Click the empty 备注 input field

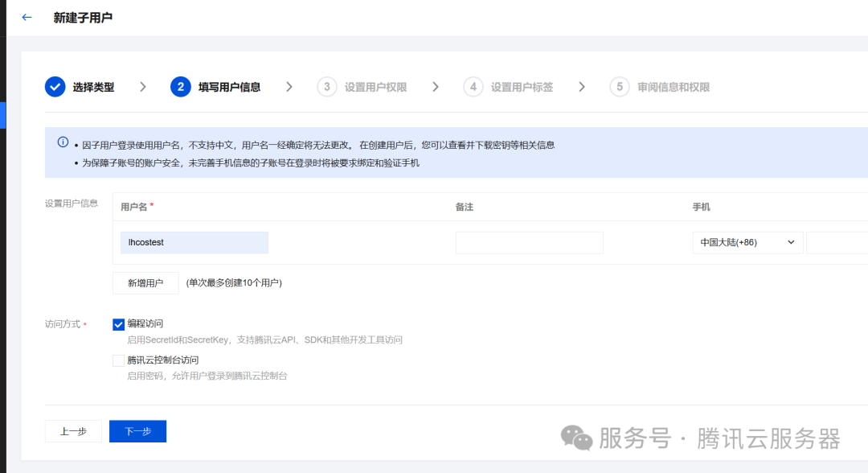(x=529, y=243)
